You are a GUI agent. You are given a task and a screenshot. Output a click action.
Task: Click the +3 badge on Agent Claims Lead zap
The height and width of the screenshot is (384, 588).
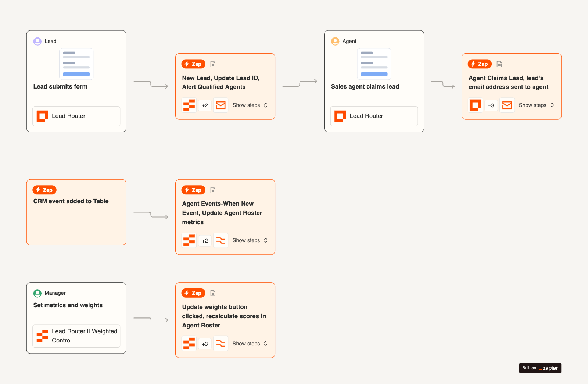[491, 105]
